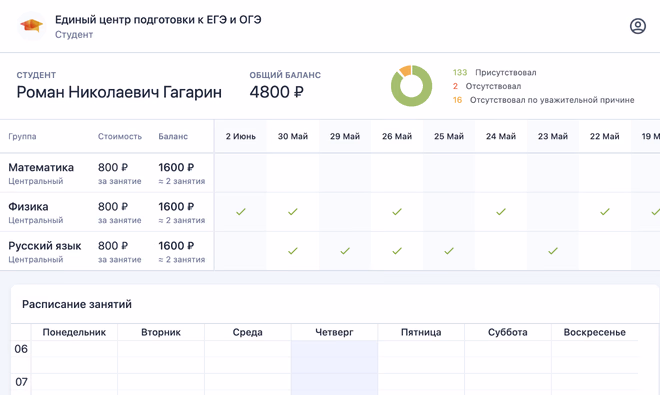Click the Понедельник 06 schedule cell
Image resolution: width=660 pixels, height=395 pixels.
tap(74, 357)
